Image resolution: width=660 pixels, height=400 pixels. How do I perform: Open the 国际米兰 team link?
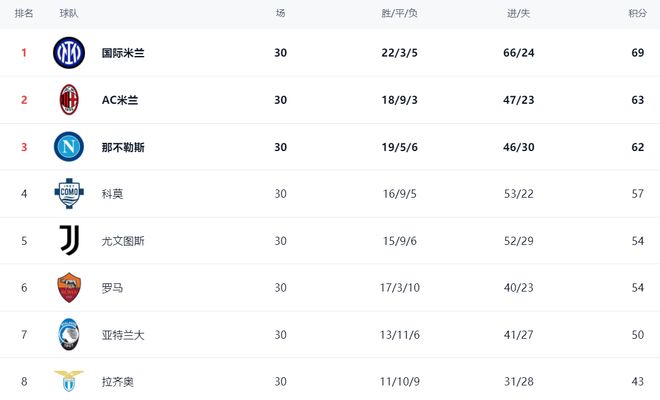coord(123,52)
